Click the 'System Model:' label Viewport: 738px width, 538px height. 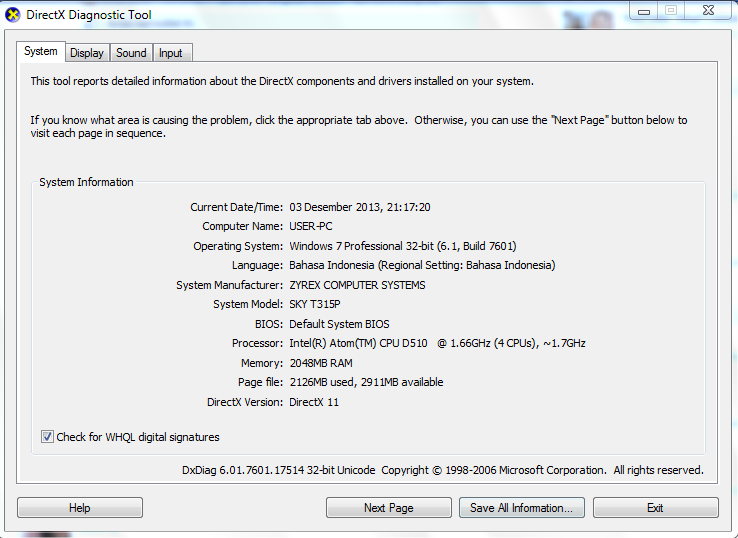click(x=248, y=305)
